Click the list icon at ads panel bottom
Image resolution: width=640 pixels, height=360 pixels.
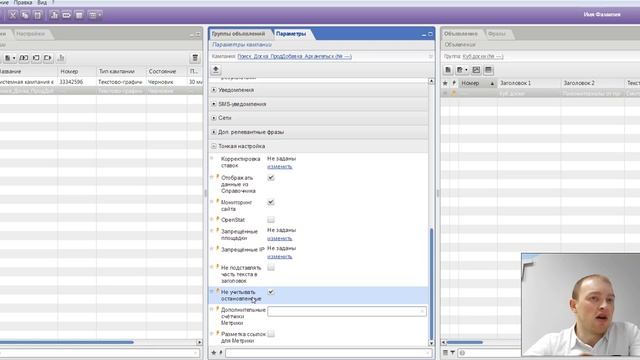click(445, 353)
